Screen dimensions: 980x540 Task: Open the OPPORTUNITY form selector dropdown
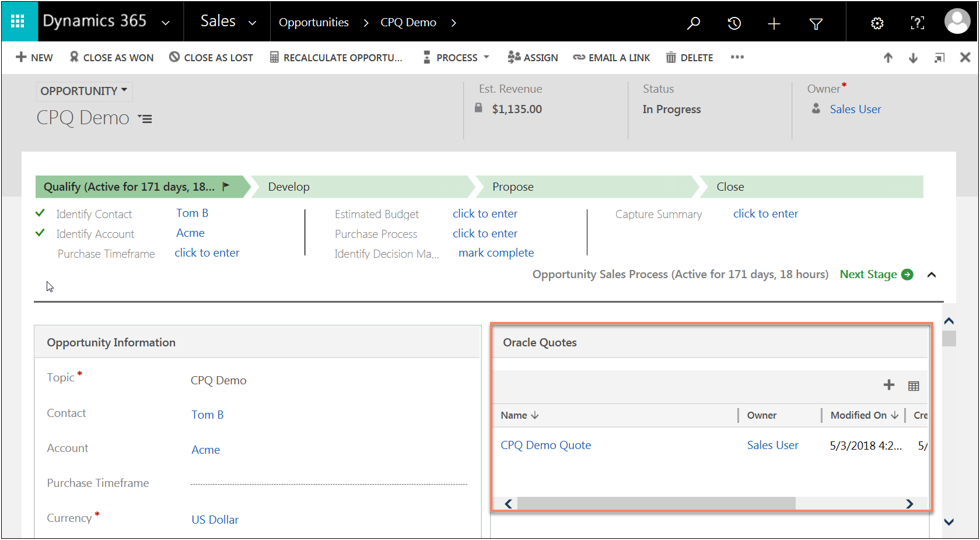click(84, 91)
